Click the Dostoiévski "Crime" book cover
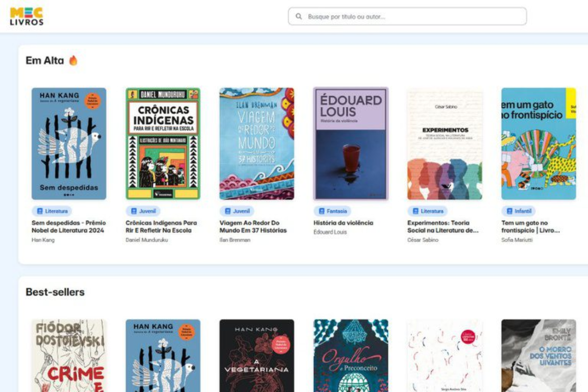Viewport: 588px width, 392px height. point(69,355)
